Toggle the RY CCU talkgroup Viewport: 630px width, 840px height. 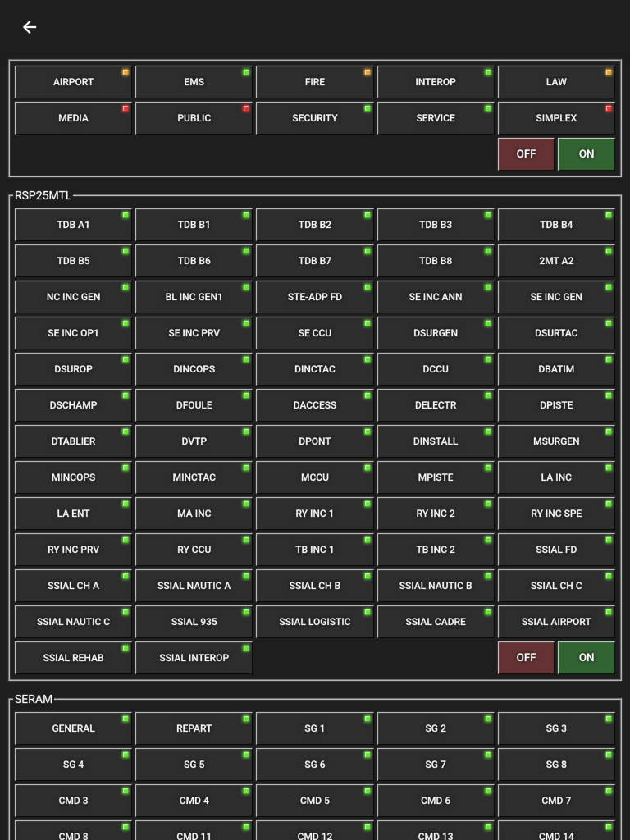194,549
